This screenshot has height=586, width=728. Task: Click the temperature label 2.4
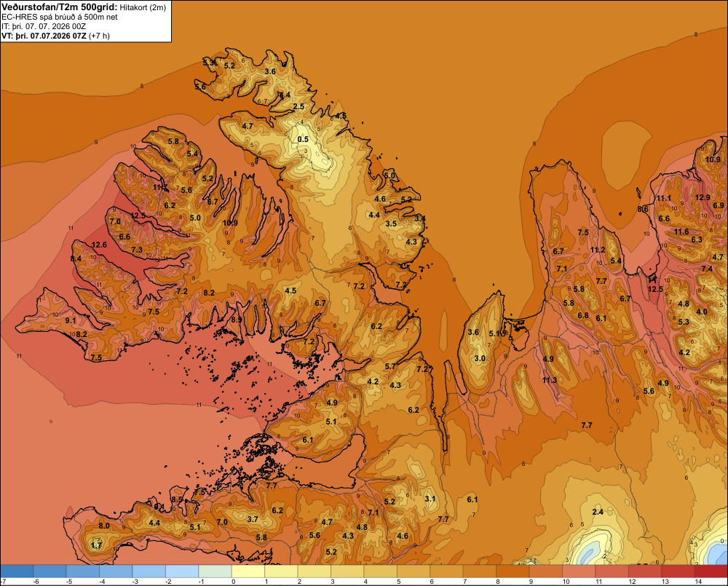click(598, 512)
